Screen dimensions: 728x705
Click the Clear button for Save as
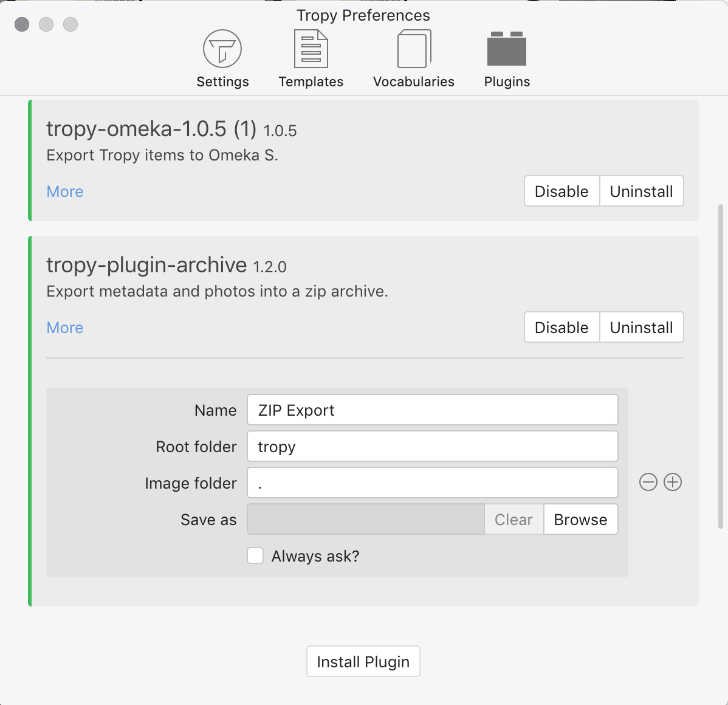pyautogui.click(x=513, y=519)
